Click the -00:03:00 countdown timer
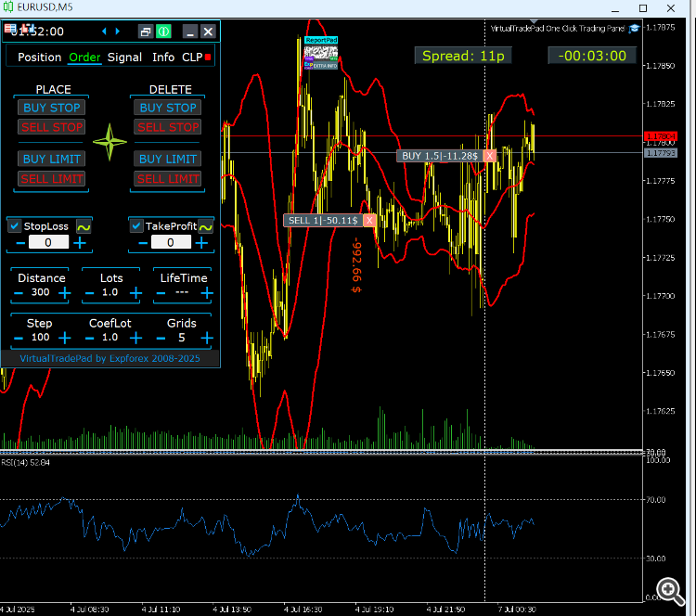The width and height of the screenshot is (696, 616). click(592, 56)
